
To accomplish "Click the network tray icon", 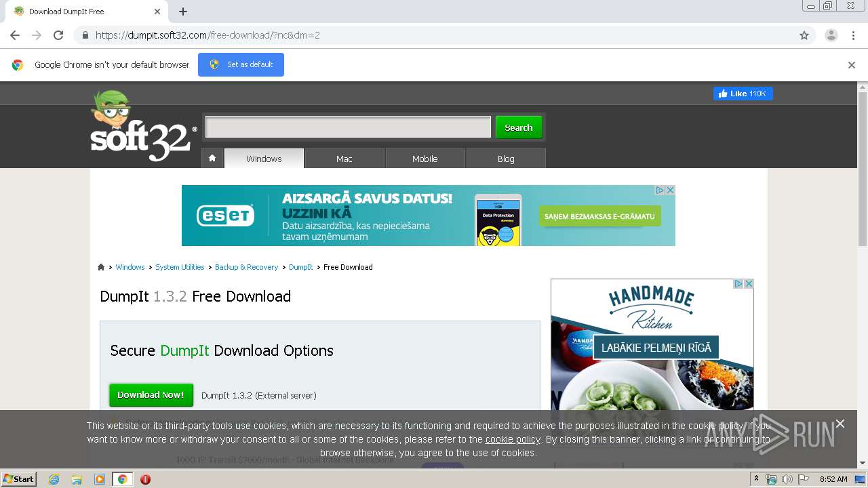I will coord(771,479).
